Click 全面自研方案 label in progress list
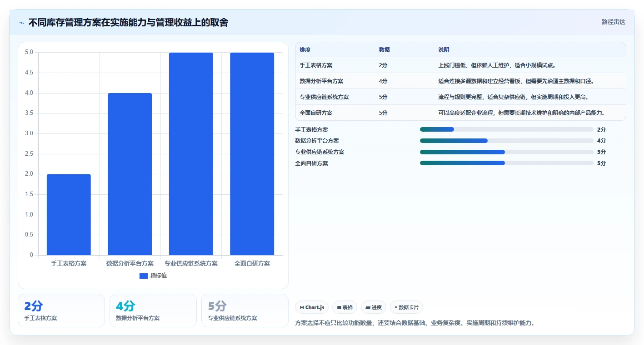Screen dimensions: 644x345 tap(311, 163)
